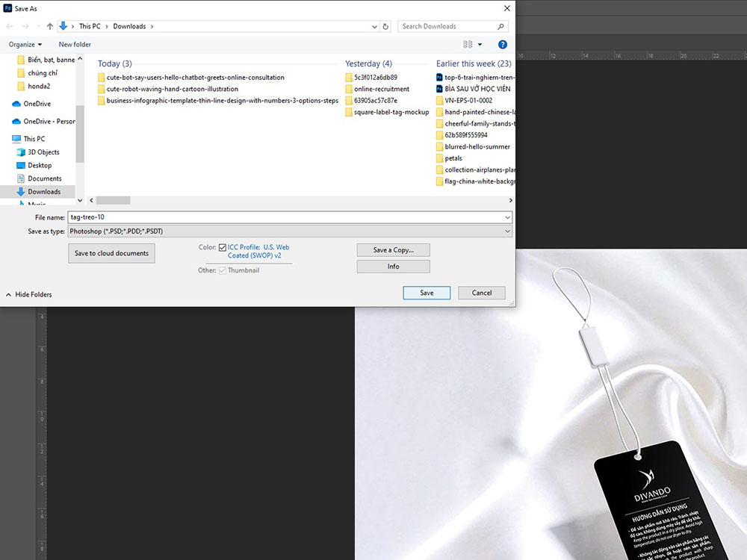Toggle the ICC Profile checkbox
Viewport: 747px width, 560px height.
[222, 248]
